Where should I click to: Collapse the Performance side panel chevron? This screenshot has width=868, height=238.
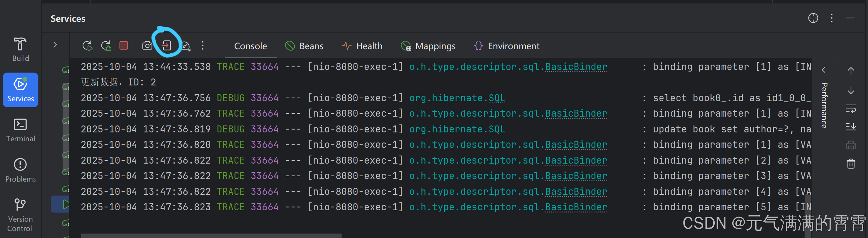pos(824,70)
